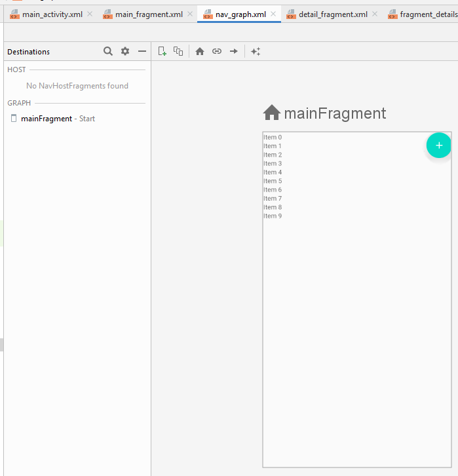The width and height of the screenshot is (458, 476).
Task: Select mainFragment in the Destinations list
Action: [x=47, y=119]
